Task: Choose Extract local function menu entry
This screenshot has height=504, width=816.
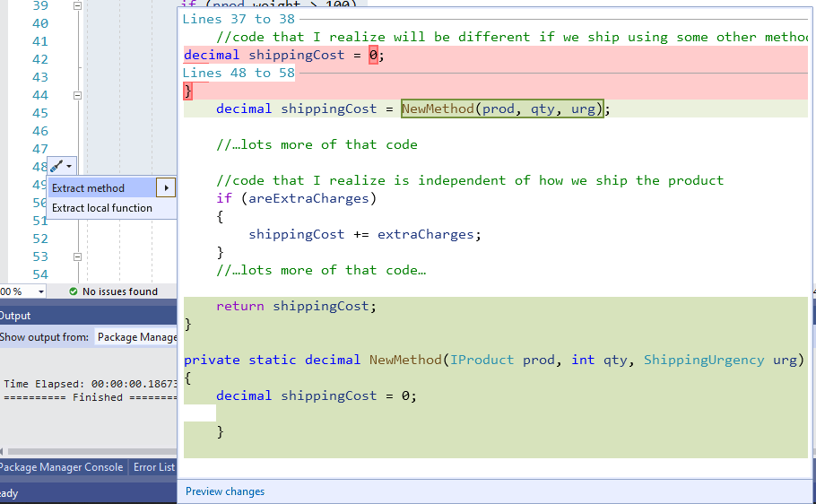Action: coord(102,208)
